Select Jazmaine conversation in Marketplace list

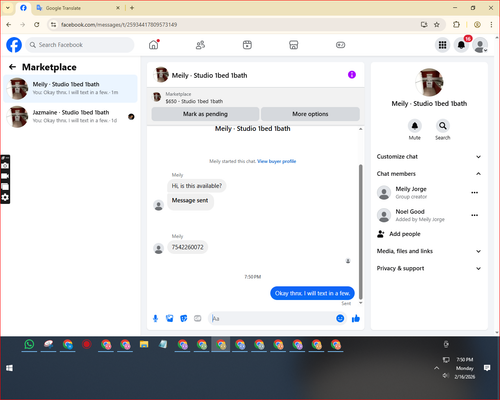[70, 117]
